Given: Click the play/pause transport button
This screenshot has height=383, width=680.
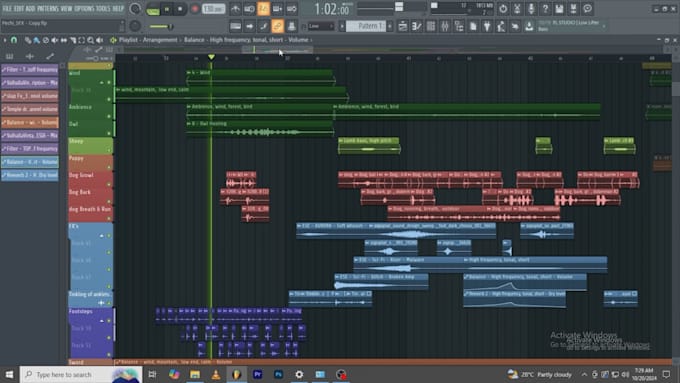Looking at the screenshot, I should 167,9.
